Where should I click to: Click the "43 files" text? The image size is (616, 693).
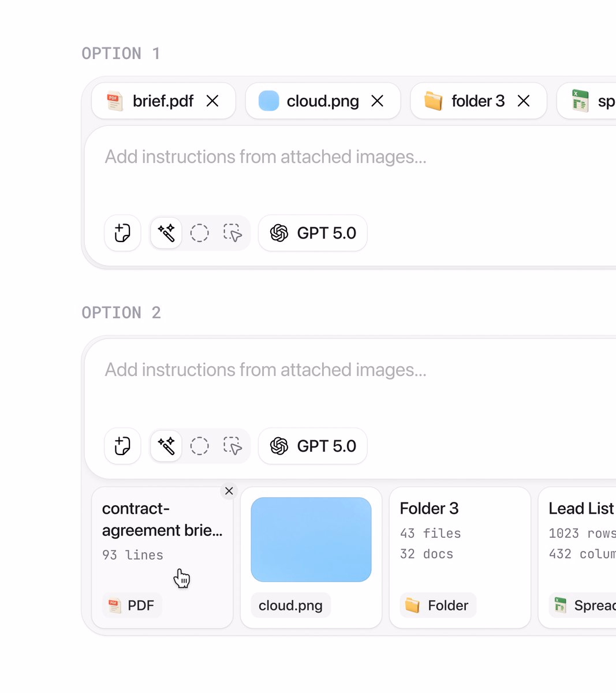coord(431,534)
